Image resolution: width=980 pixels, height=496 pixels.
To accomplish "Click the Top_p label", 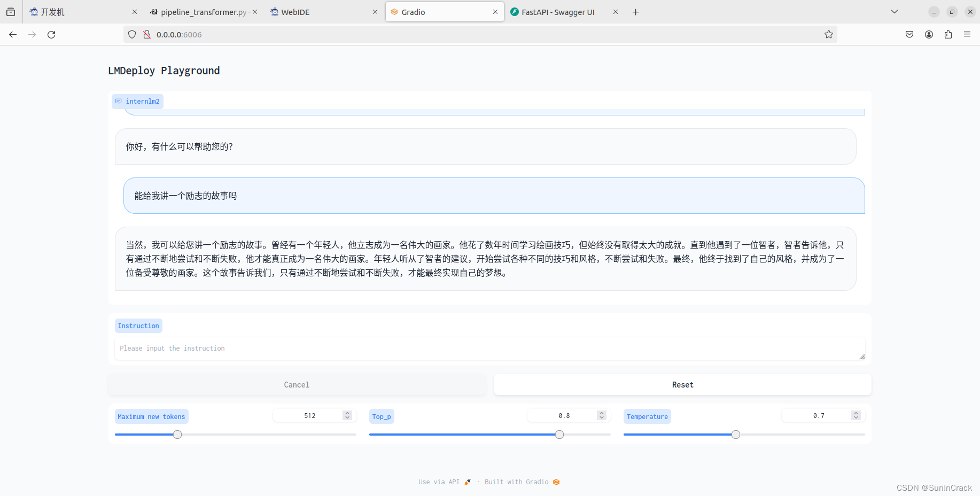I will [x=382, y=417].
